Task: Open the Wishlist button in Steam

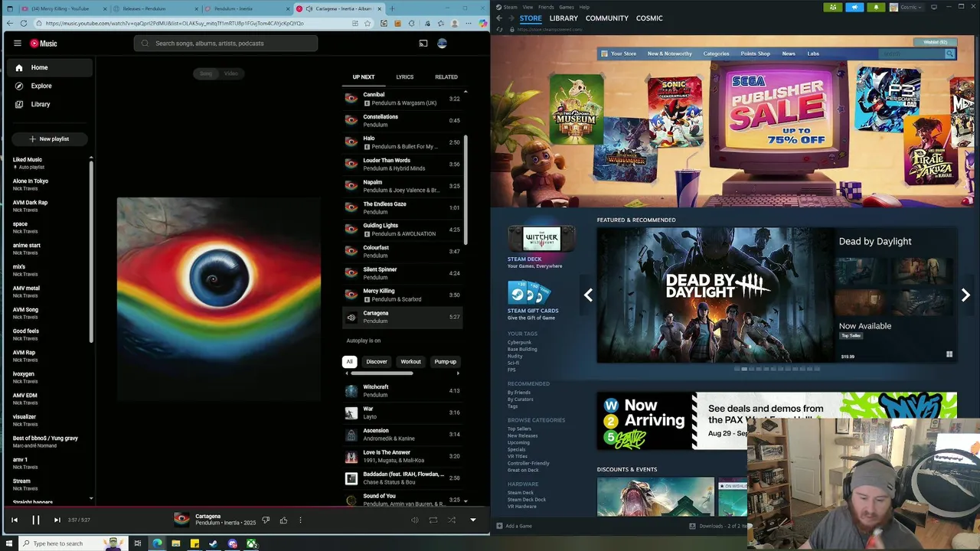Action: (x=935, y=42)
